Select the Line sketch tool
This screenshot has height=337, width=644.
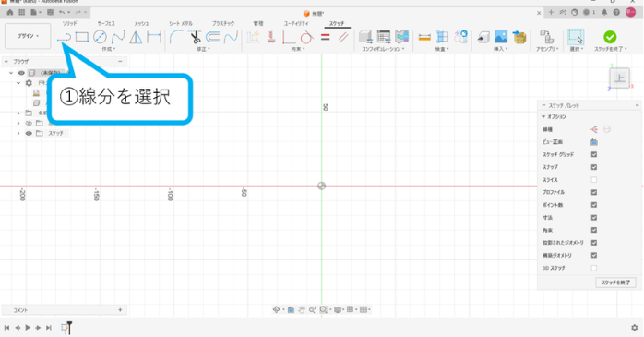tap(64, 38)
